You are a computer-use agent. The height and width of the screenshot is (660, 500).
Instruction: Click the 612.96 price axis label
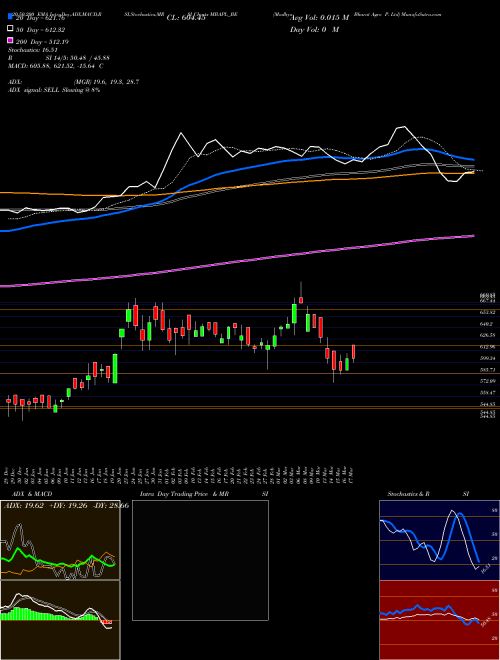(487, 347)
